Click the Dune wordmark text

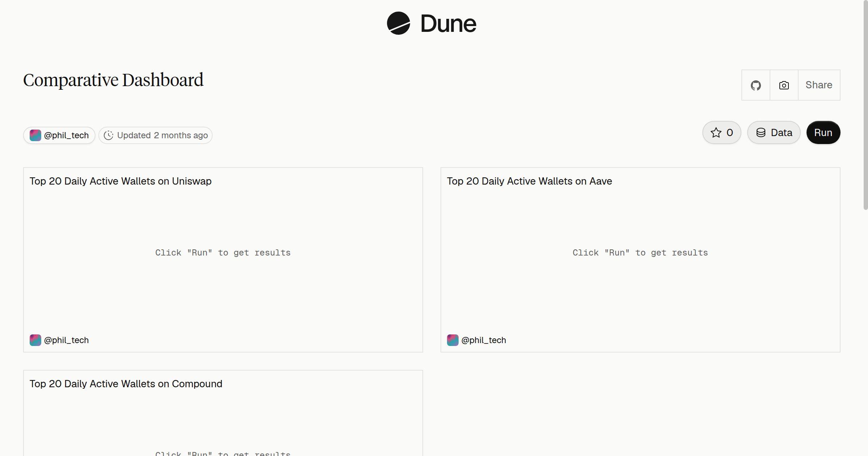point(448,24)
